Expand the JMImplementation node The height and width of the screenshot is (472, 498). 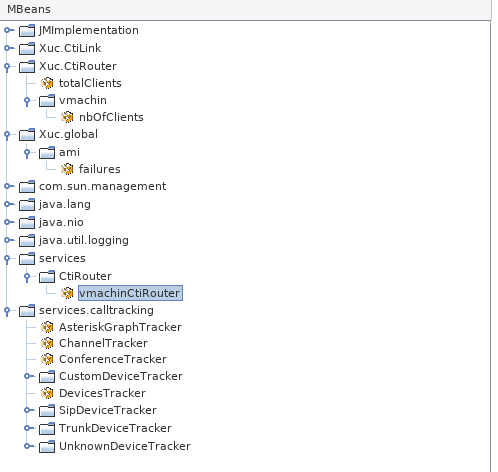8,30
